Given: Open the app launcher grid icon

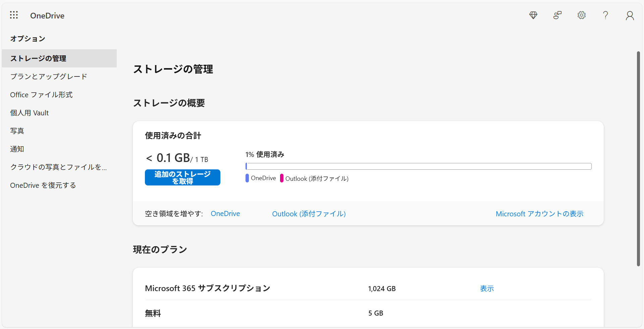Looking at the screenshot, I should pyautogui.click(x=14, y=15).
